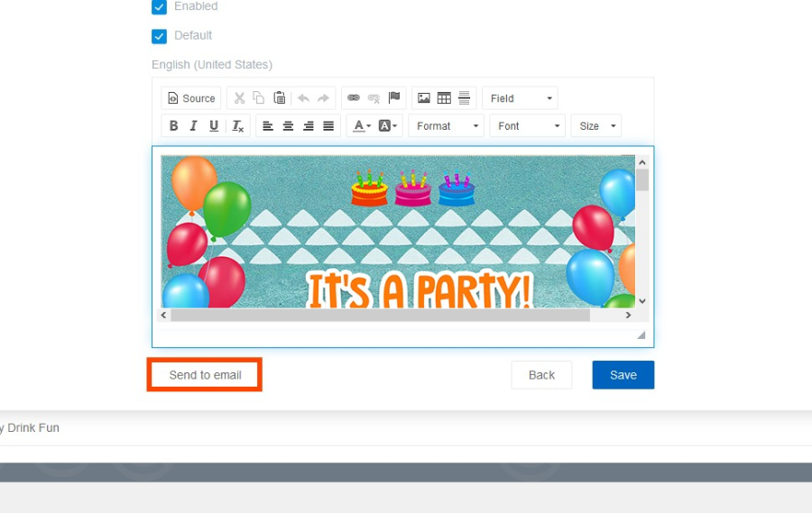Switch the editor to Source view
Screen dimensions: 812x513
pos(191,98)
